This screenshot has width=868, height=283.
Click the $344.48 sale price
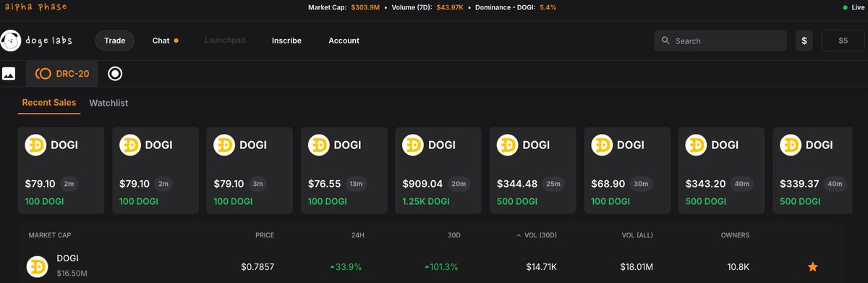pos(517,184)
